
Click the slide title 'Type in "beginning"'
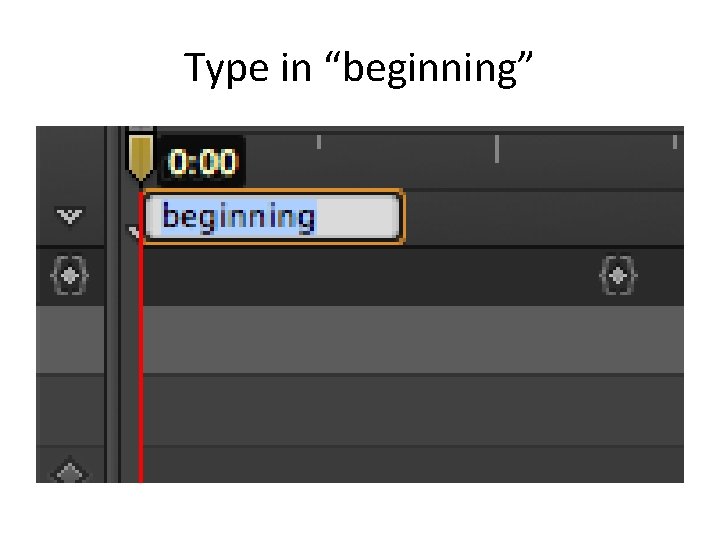click(359, 68)
